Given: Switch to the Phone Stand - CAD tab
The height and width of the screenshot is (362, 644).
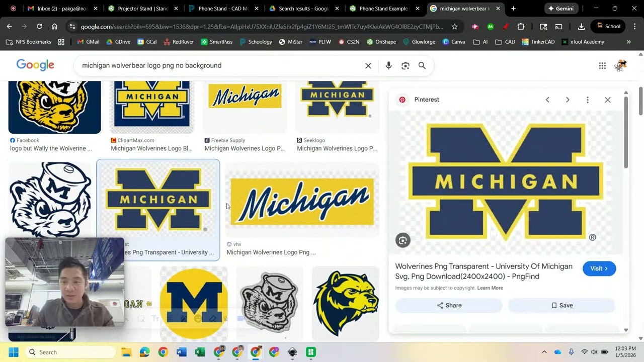Looking at the screenshot, I should [223, 9].
